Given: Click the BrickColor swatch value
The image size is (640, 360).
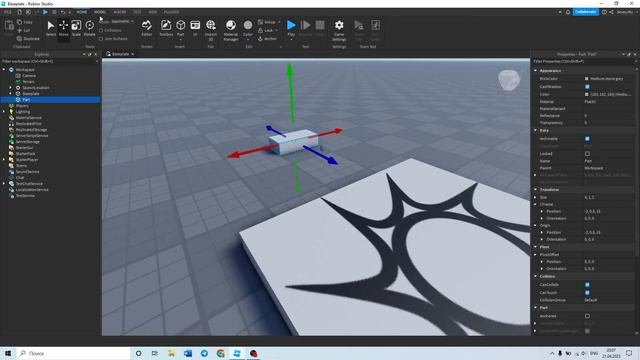Looking at the screenshot, I should (x=587, y=79).
